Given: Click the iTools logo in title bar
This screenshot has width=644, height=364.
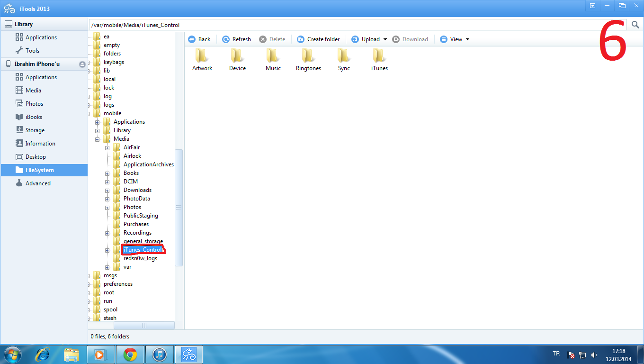Looking at the screenshot, I should 9,9.
